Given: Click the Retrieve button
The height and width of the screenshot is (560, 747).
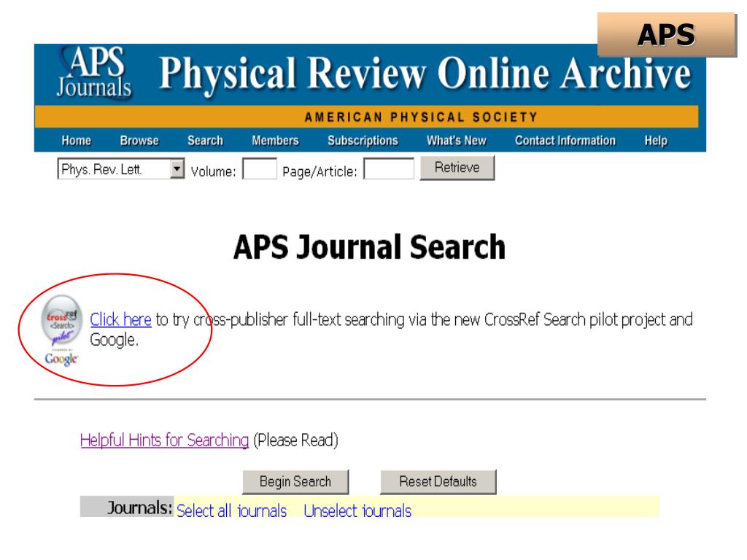Looking at the screenshot, I should pyautogui.click(x=457, y=168).
